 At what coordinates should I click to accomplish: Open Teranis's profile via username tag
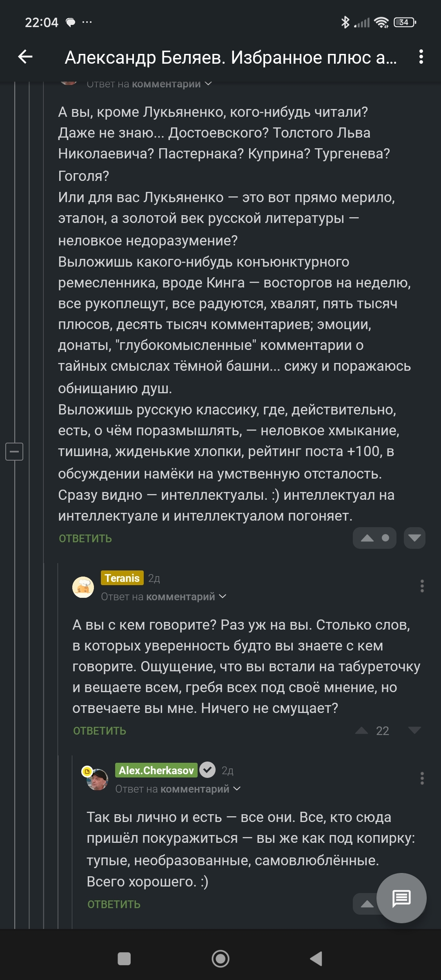click(122, 578)
